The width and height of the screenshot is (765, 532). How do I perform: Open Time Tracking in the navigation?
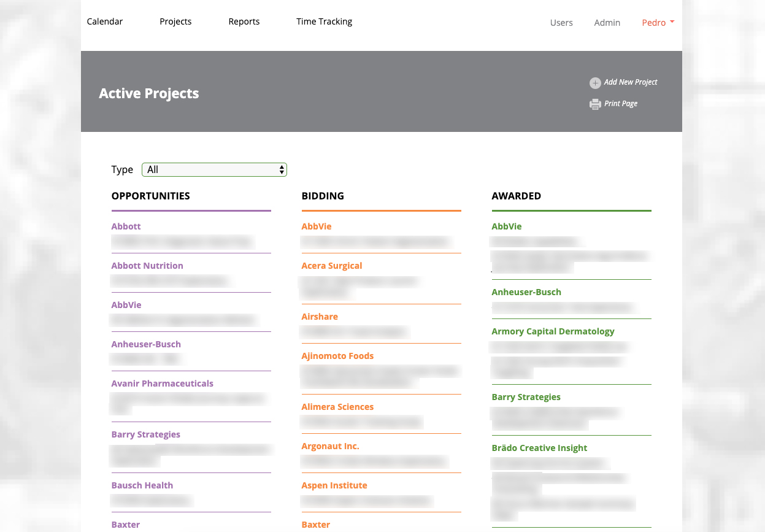[x=324, y=21]
